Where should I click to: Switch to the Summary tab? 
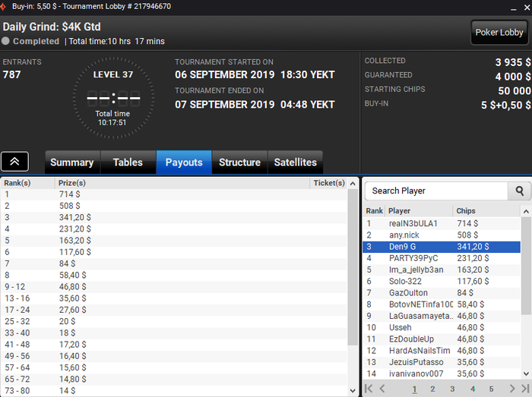tap(72, 162)
